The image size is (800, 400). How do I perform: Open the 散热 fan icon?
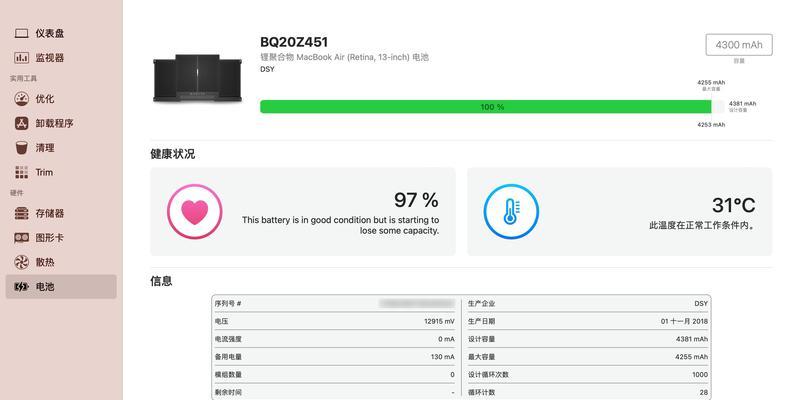point(21,262)
